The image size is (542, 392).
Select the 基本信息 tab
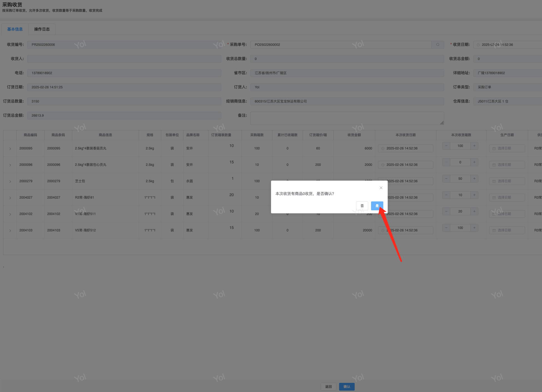[x=15, y=29]
